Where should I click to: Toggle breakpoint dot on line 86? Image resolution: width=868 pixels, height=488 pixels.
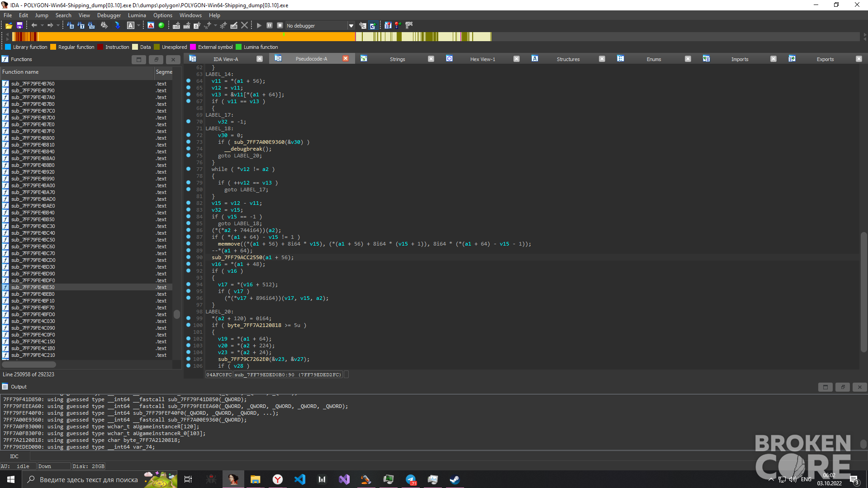188,230
